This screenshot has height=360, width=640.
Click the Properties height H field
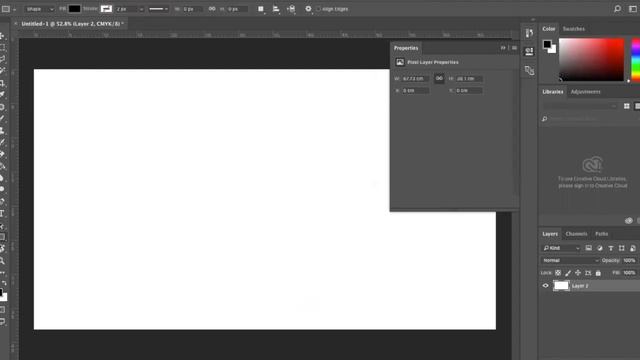[x=469, y=78]
